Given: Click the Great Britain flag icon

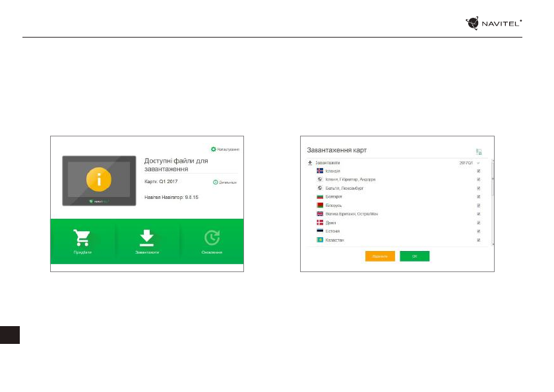Looking at the screenshot, I should (x=320, y=214).
